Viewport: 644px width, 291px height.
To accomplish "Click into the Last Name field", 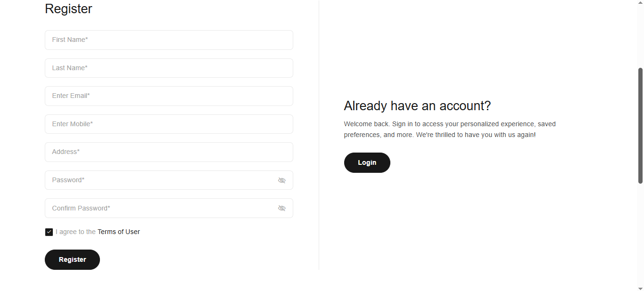I will (x=169, y=68).
